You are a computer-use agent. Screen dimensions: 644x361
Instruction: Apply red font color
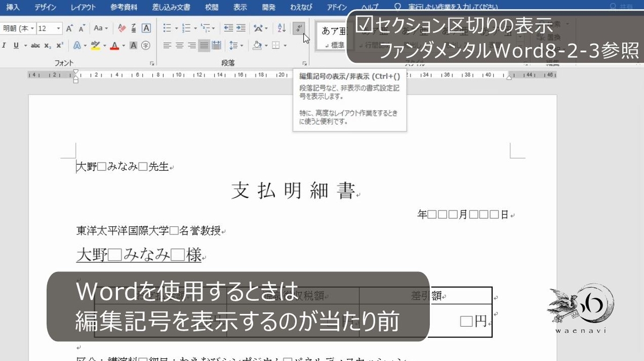(x=114, y=46)
